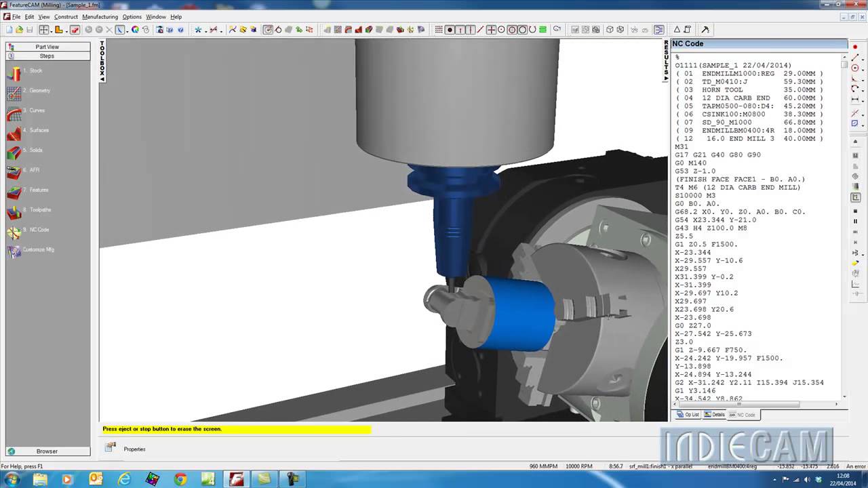Click the New document toolbar icon
The image size is (868, 488).
(9, 30)
